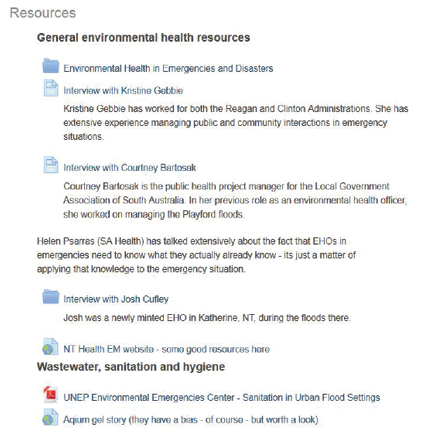
Task: Click the folder icon beside Josh Cufley interview
Action: click(51, 297)
